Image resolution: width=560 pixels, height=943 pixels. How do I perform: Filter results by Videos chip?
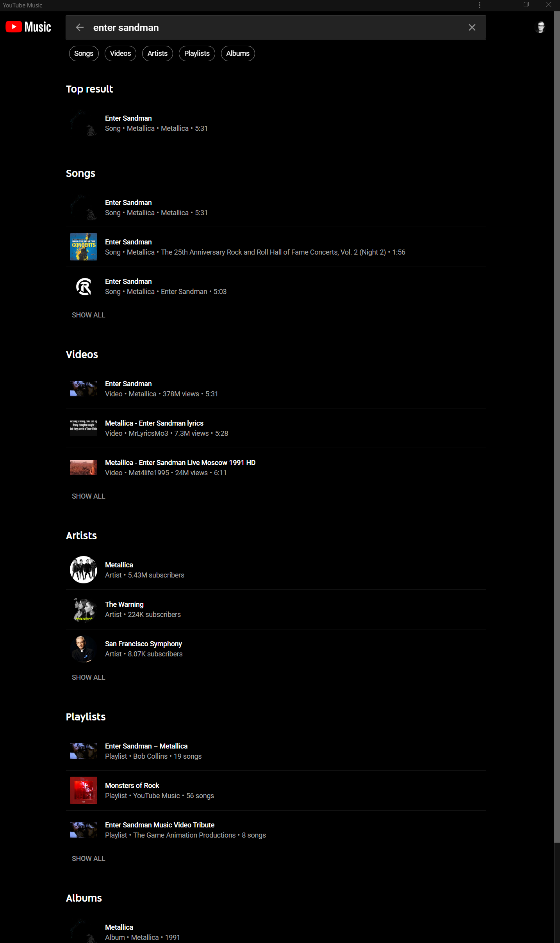point(120,53)
